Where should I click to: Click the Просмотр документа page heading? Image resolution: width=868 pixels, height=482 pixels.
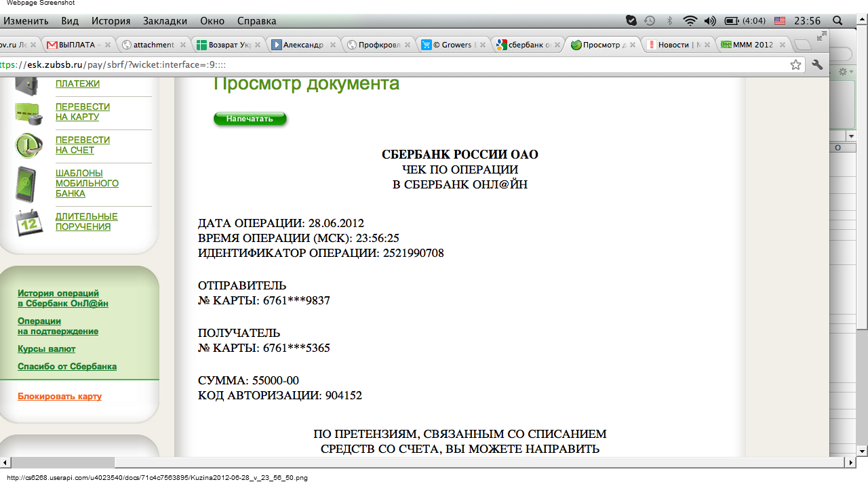click(x=307, y=84)
